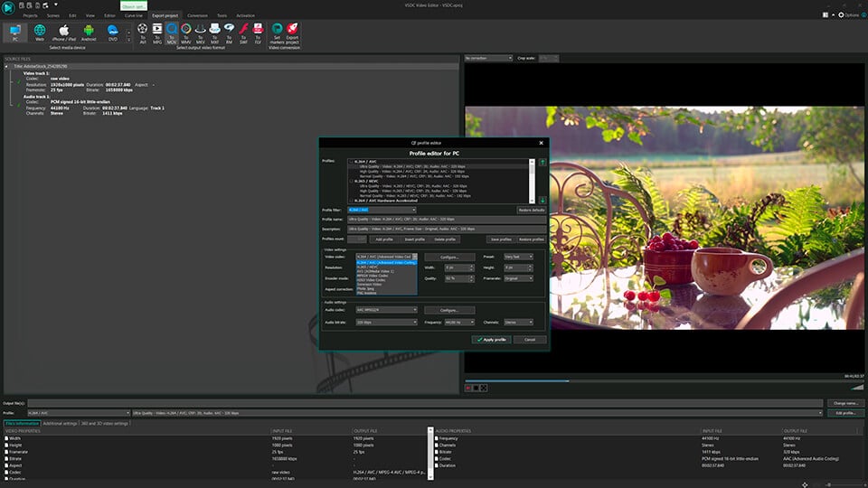Open the Profile filter dropdown
Image resolution: width=868 pixels, height=488 pixels.
click(382, 210)
